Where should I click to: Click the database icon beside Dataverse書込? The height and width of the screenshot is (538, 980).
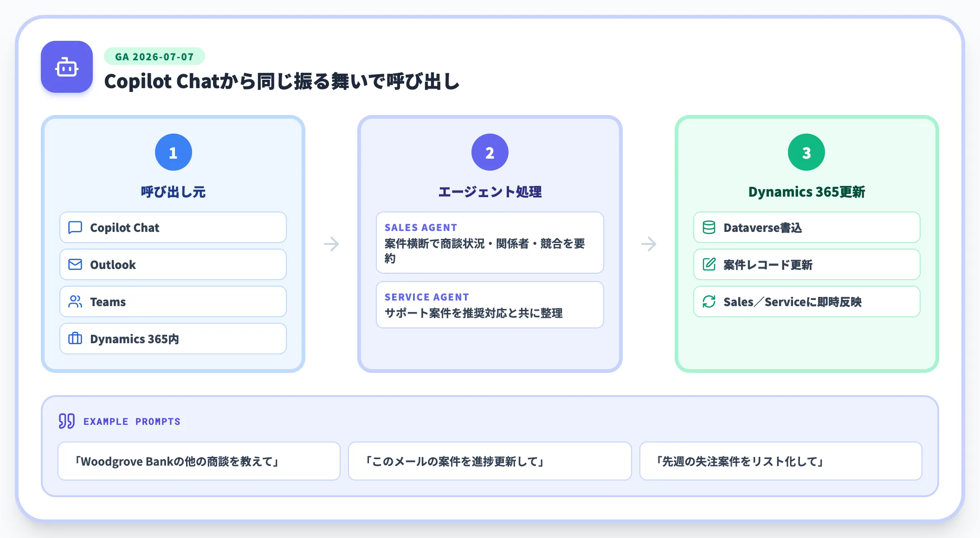709,227
